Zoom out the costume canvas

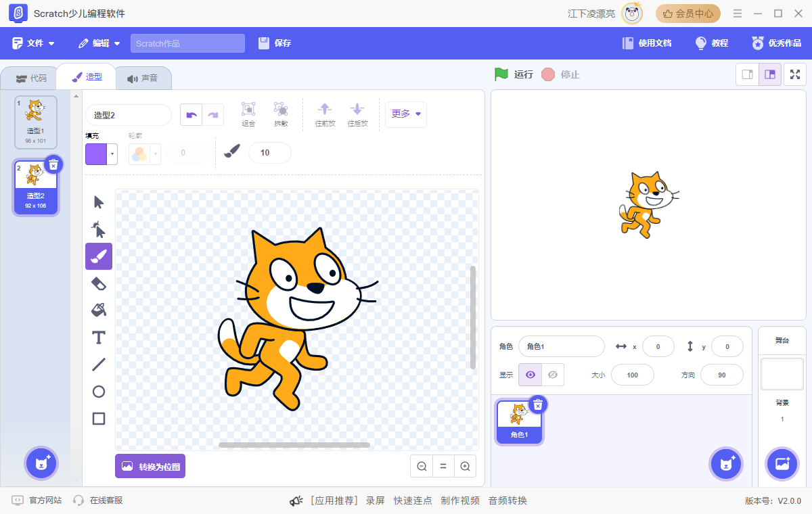422,466
